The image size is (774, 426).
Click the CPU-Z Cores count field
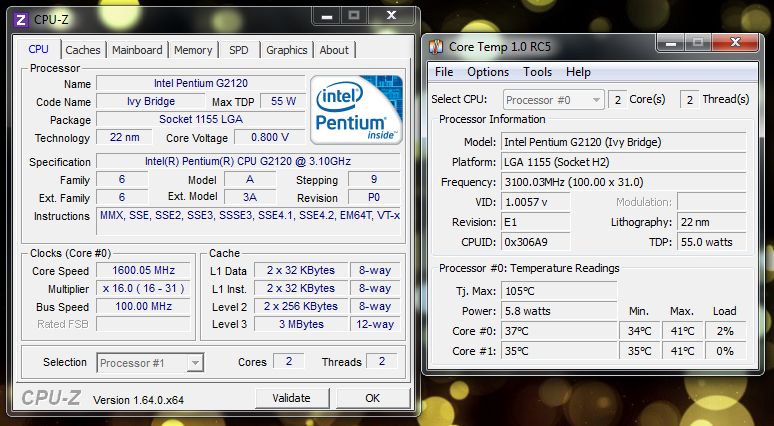coord(289,361)
